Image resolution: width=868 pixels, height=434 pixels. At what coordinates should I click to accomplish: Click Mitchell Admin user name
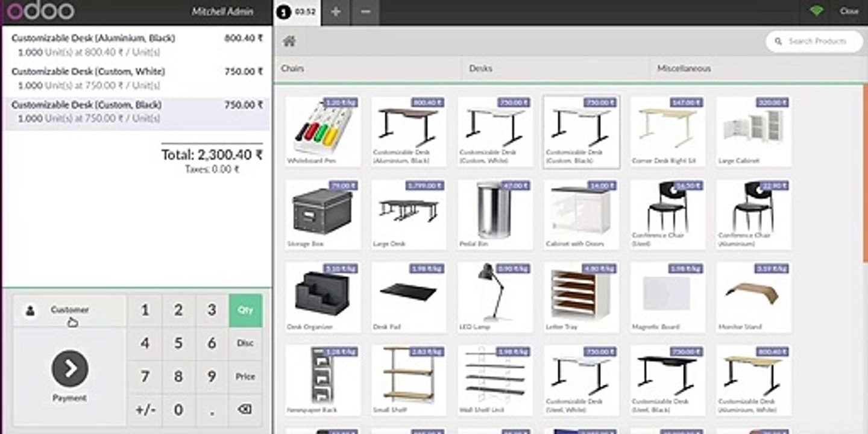[x=222, y=11]
